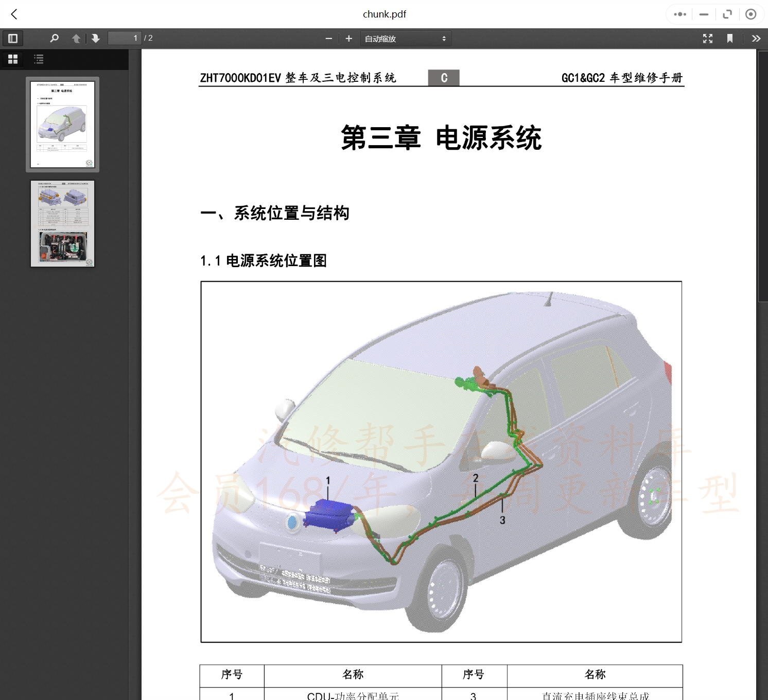
Task: Zoom in on the PDF page
Action: pos(349,38)
